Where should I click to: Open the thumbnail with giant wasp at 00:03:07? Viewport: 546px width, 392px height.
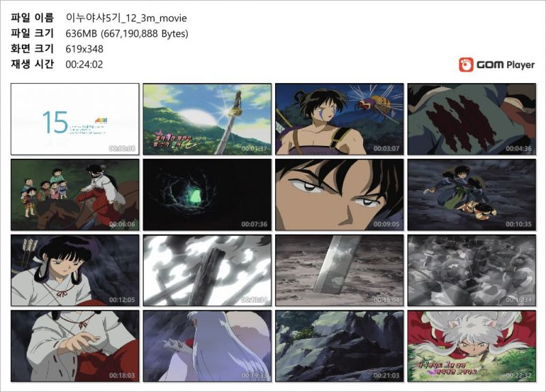click(339, 119)
